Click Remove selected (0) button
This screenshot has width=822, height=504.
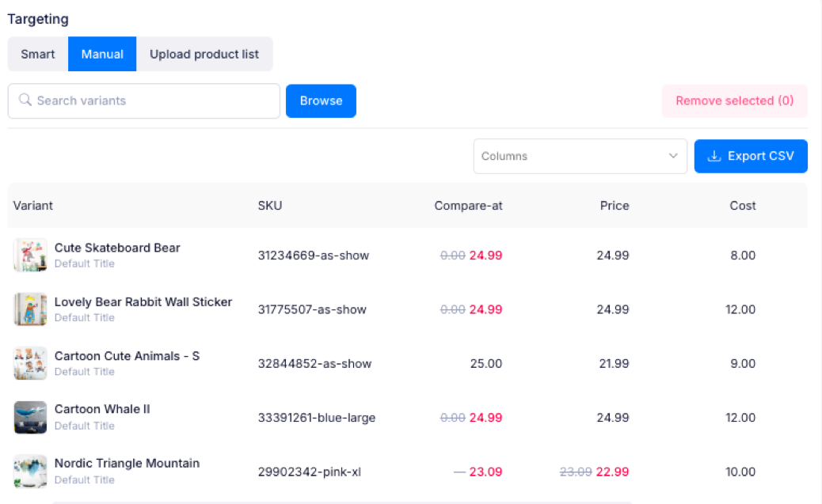point(734,100)
